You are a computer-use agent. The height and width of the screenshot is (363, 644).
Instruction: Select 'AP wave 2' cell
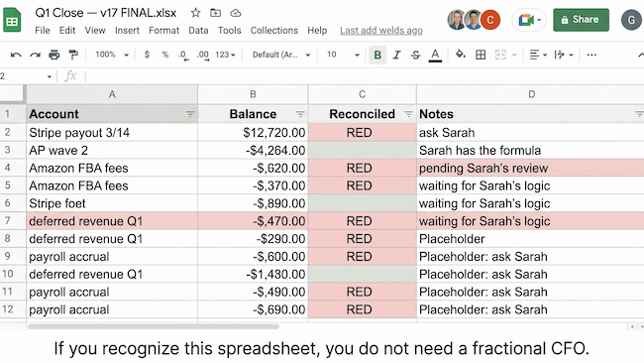(112, 150)
